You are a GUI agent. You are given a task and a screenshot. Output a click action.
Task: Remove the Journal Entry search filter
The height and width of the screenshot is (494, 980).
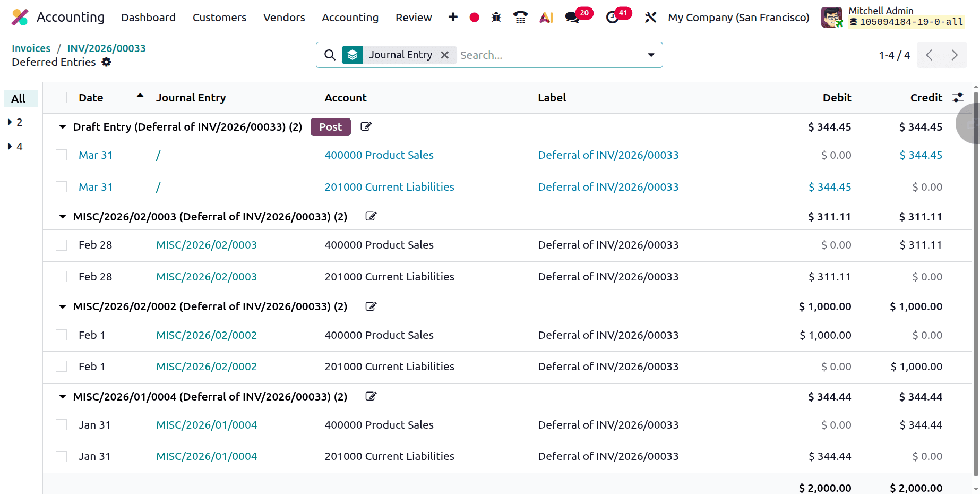445,55
